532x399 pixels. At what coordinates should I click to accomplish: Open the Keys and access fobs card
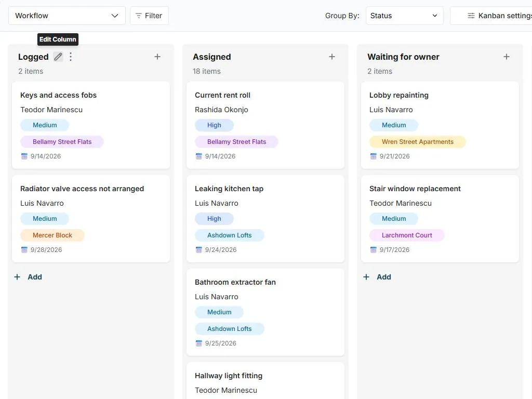(x=91, y=125)
